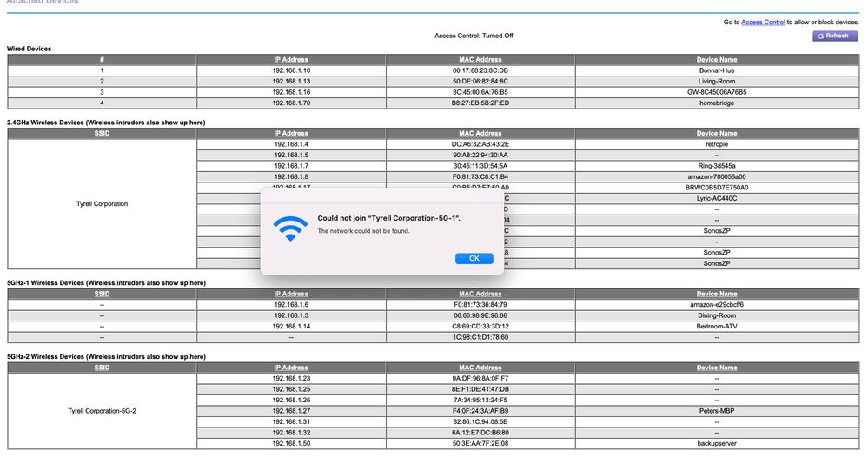
Task: Sort wired devices by MAC Address header
Action: (480, 60)
